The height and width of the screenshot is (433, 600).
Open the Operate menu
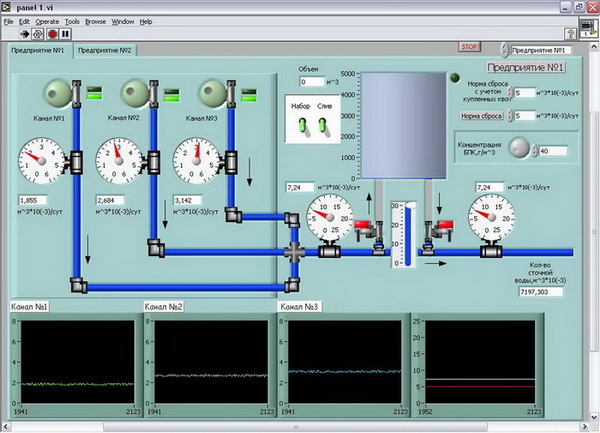pos(47,22)
